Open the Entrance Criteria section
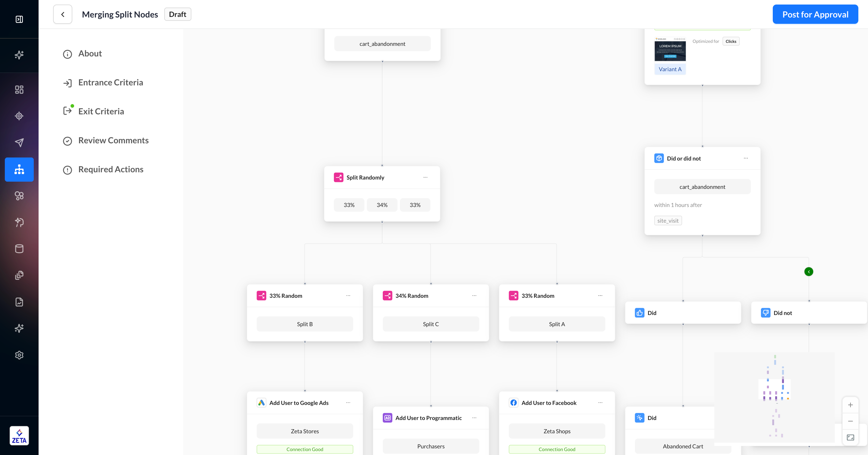This screenshot has height=455, width=868. tap(111, 83)
